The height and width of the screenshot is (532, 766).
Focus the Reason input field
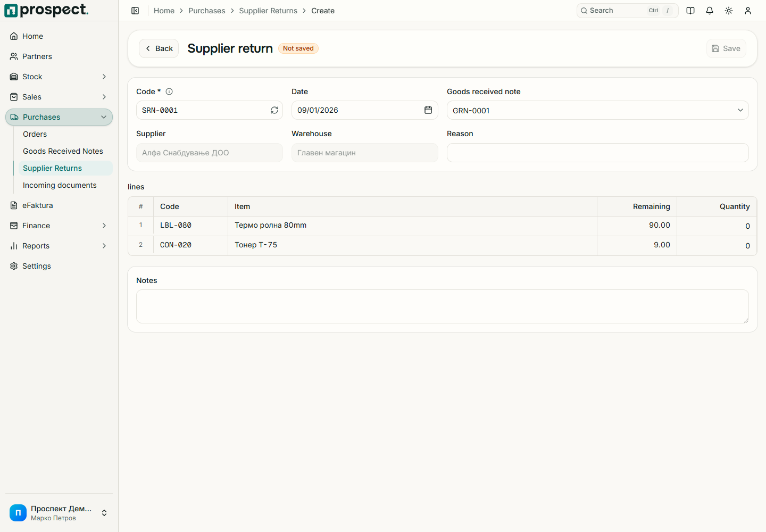pos(598,153)
